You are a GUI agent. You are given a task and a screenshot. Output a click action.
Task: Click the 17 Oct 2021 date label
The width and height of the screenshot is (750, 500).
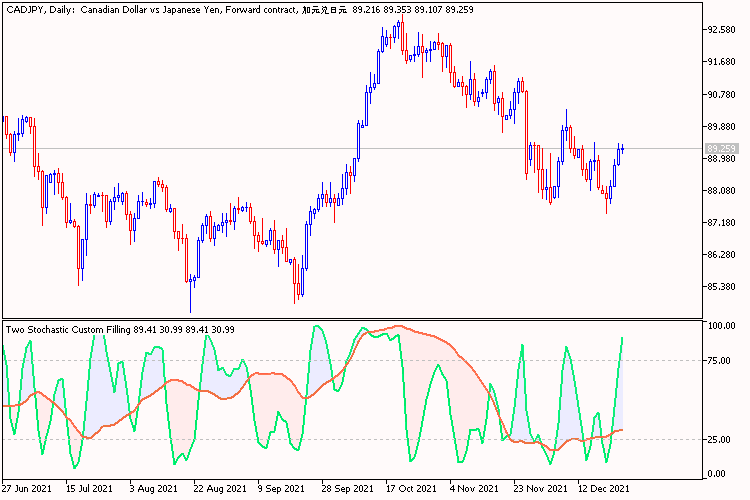tap(411, 489)
